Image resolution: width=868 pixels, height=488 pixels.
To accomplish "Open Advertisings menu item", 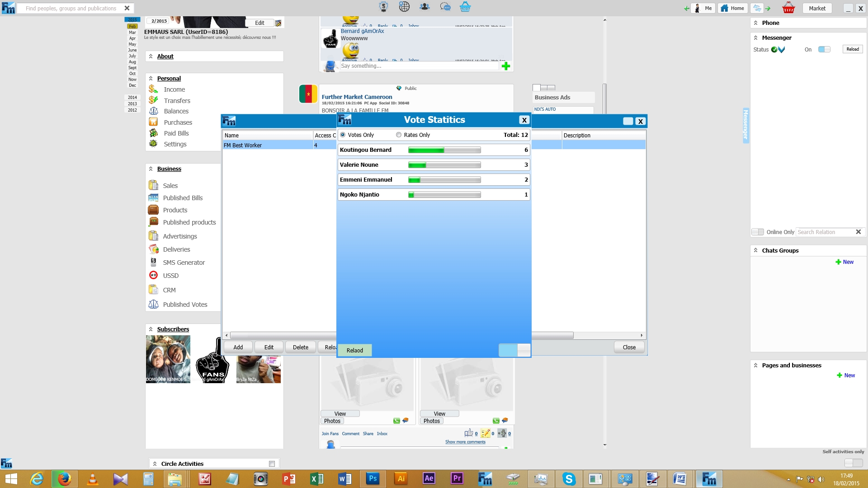I will pyautogui.click(x=180, y=236).
